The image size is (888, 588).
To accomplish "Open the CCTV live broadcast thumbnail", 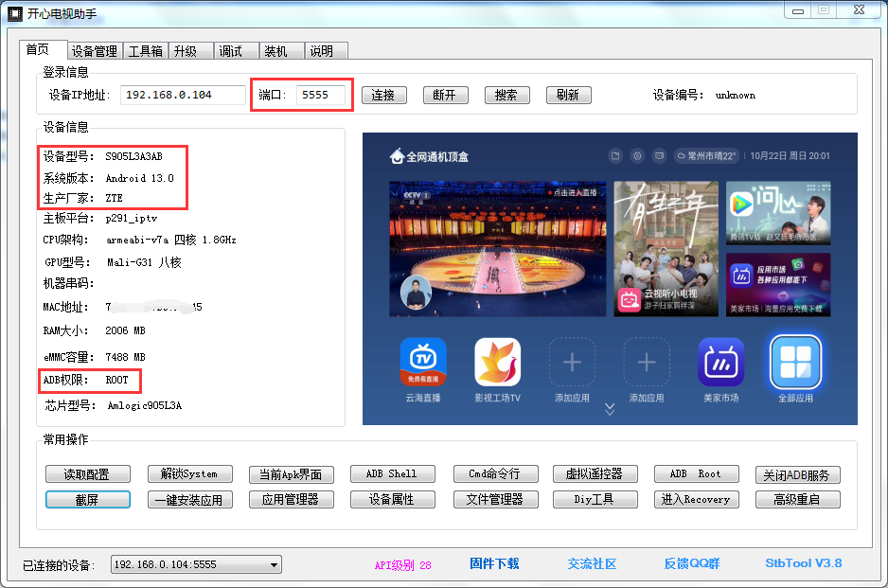I will click(498, 249).
